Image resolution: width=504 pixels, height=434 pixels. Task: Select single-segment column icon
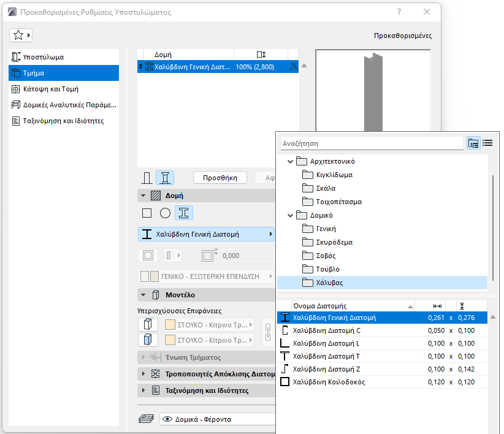147,178
